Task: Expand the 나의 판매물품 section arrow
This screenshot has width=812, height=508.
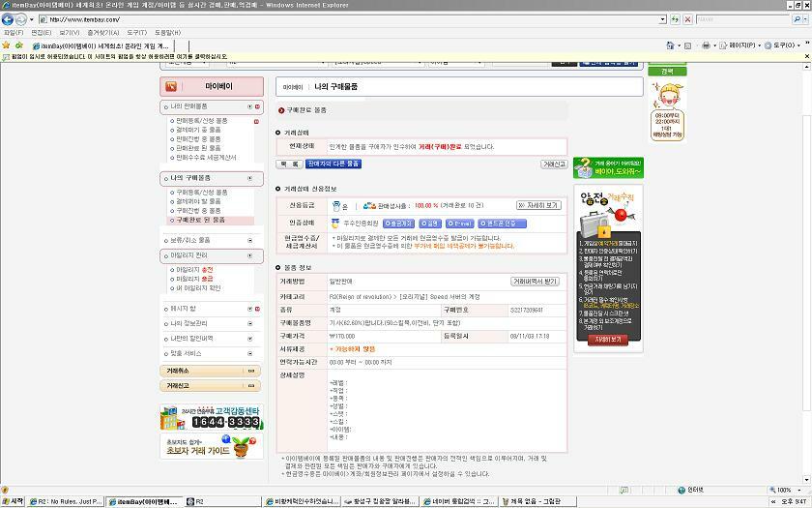Action: 250,106
